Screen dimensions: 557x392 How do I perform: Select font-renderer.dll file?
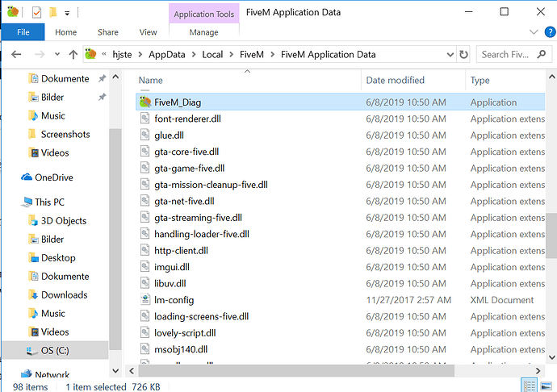341,119
